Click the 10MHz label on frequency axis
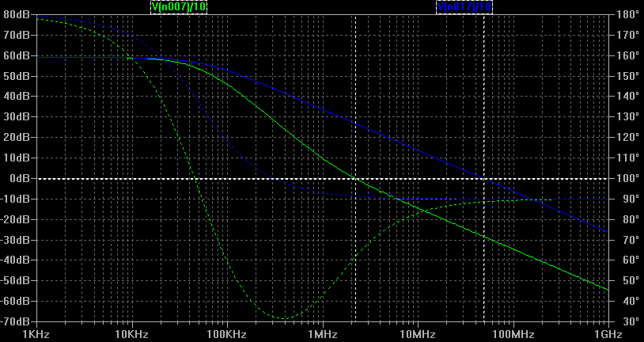The image size is (644, 342). click(x=418, y=335)
